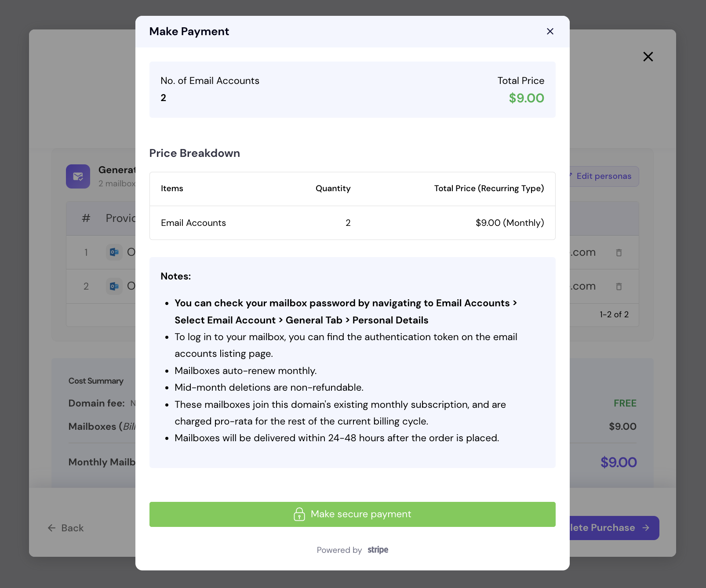Open Edit personas
The height and width of the screenshot is (588, 706).
(604, 176)
